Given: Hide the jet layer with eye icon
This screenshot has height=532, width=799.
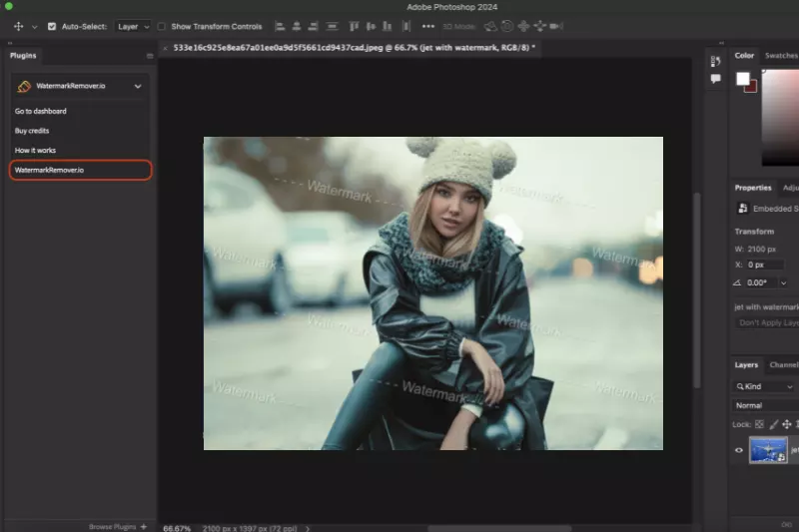Looking at the screenshot, I should tap(739, 450).
